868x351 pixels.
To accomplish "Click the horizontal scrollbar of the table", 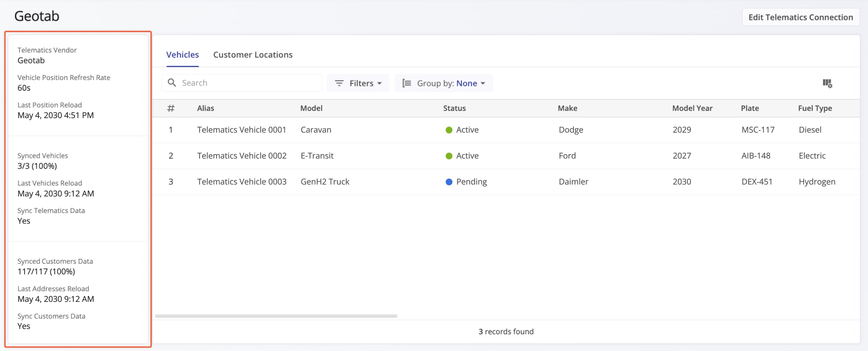I will click(276, 316).
